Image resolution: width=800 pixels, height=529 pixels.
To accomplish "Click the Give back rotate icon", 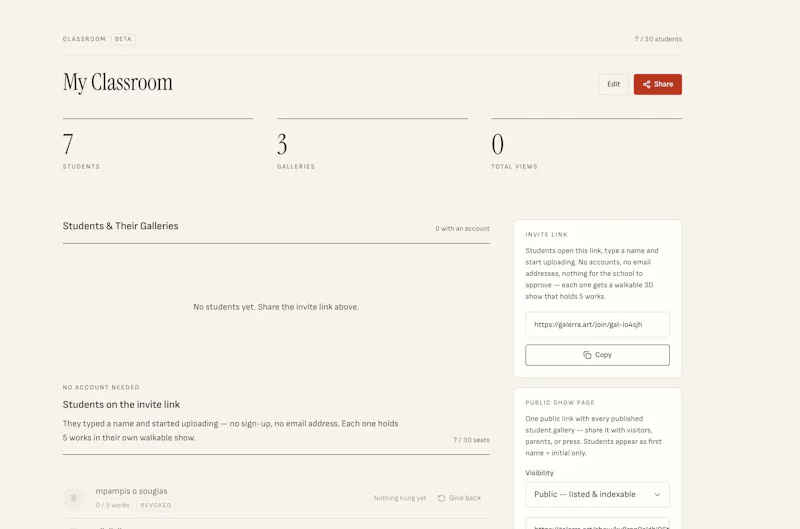I will [x=441, y=498].
